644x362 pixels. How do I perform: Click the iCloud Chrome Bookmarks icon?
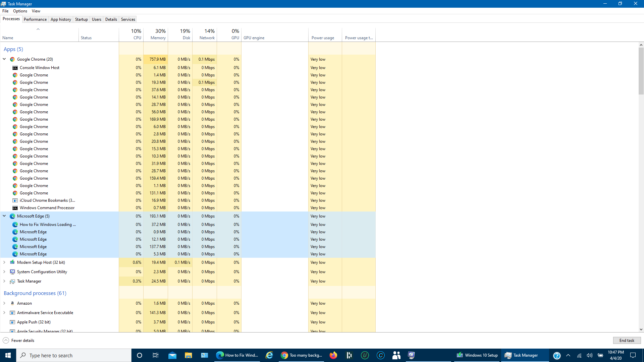[15, 200]
